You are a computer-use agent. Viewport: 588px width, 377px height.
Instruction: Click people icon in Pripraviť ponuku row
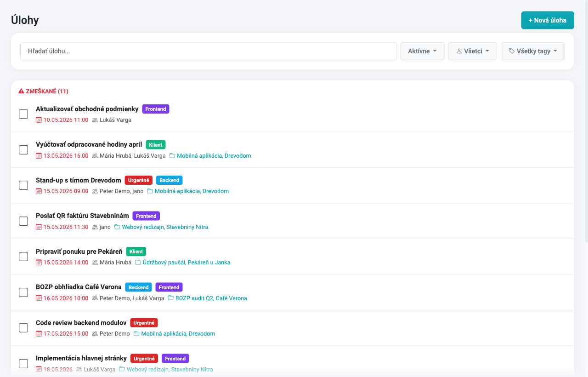pos(95,263)
